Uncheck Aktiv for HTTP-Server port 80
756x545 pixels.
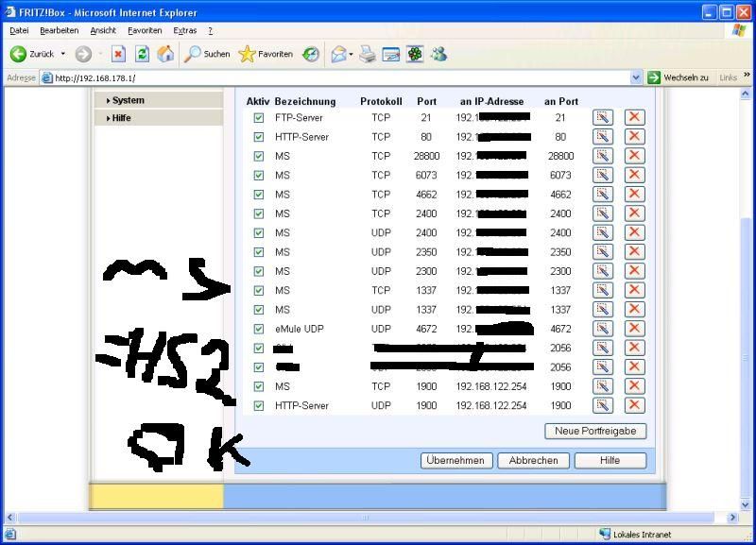pyautogui.click(x=259, y=137)
